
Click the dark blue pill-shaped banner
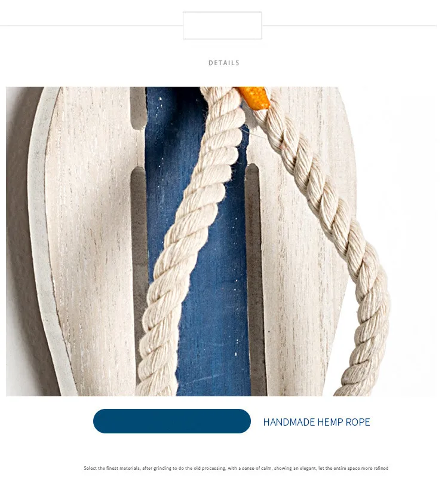click(x=172, y=421)
